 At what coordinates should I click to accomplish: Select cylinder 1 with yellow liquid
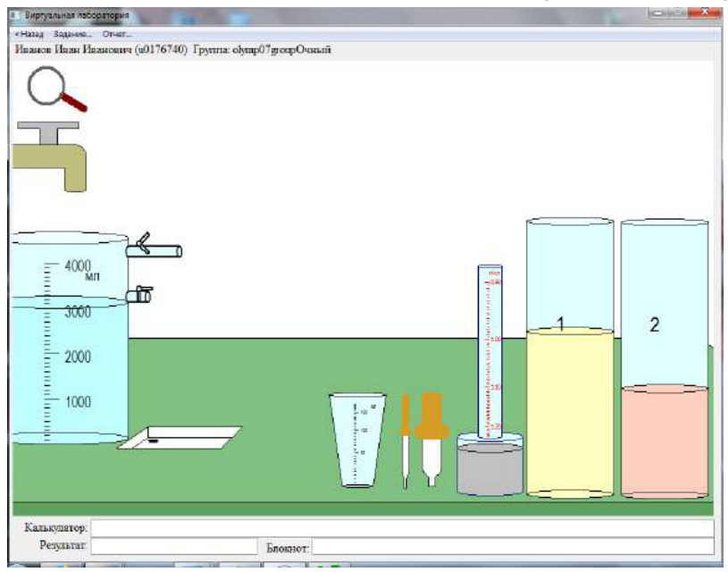click(x=570, y=357)
